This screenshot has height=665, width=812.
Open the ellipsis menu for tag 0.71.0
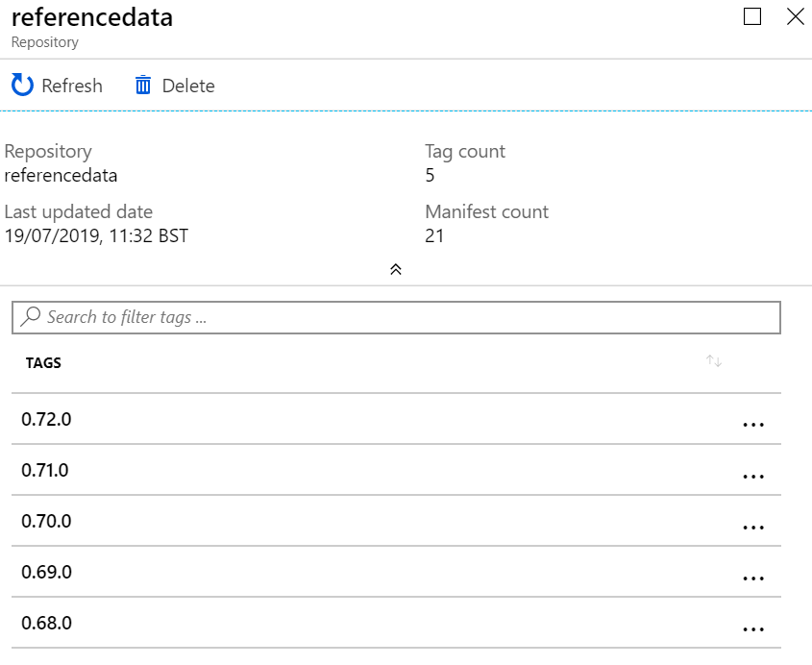[x=755, y=474]
